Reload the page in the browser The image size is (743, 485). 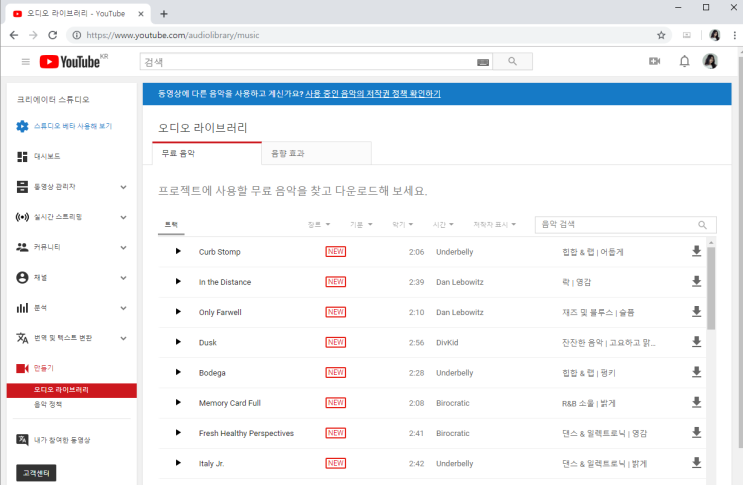pyautogui.click(x=53, y=35)
